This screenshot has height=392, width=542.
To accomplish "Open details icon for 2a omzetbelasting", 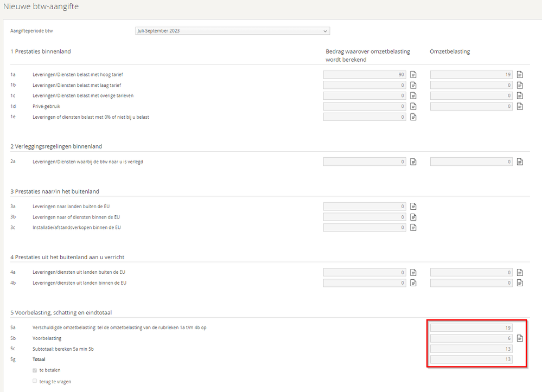I will coord(520,162).
